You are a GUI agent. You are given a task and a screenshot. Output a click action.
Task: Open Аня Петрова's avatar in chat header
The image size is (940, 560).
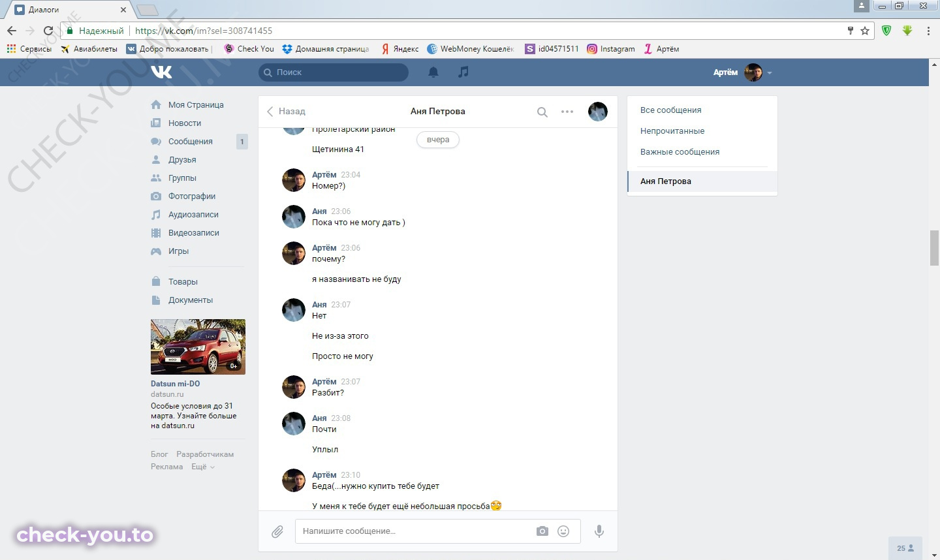598,112
